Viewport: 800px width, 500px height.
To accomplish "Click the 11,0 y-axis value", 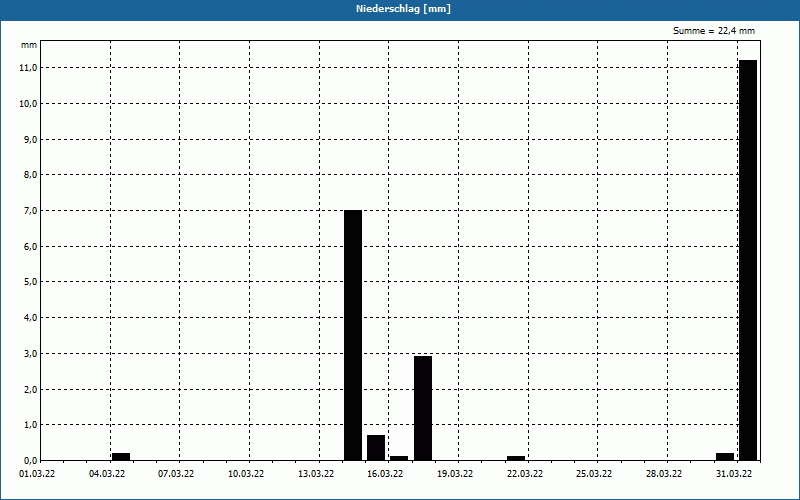I will 29,68.
